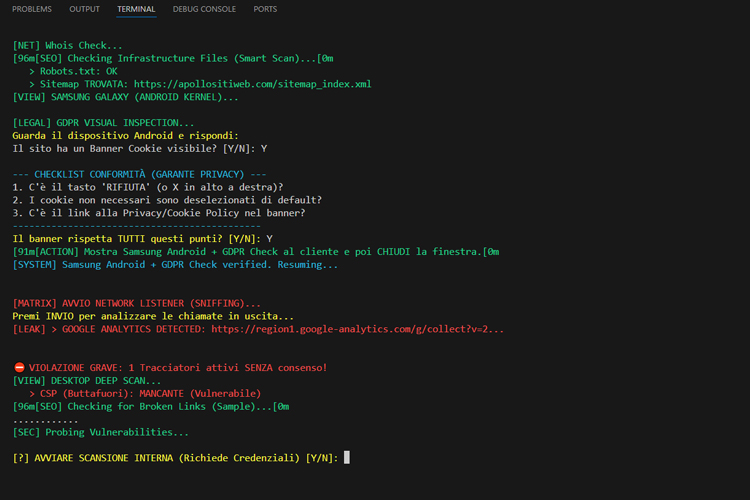Click the 'VIOLAZIONE GRAVE' warning line

point(170,368)
